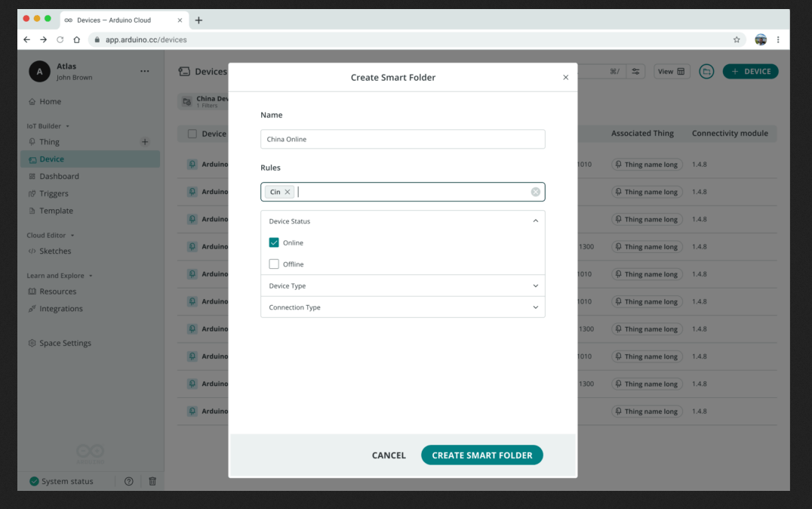
Task: Click the smart folder circle icon
Action: coord(706,72)
